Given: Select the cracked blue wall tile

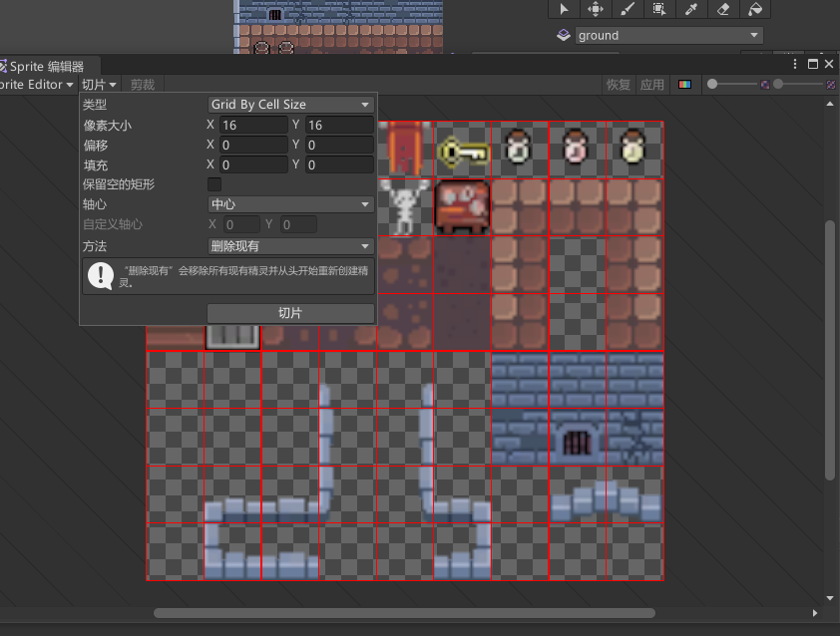Looking at the screenshot, I should (x=634, y=438).
